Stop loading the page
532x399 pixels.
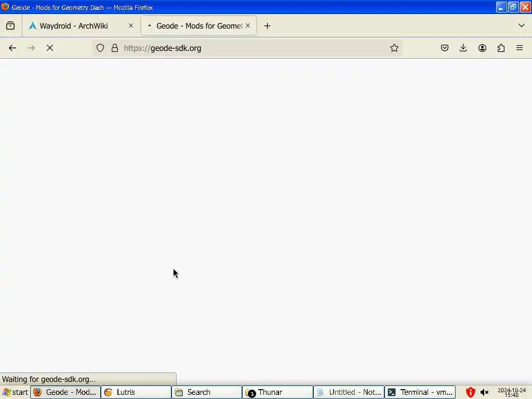(x=50, y=48)
